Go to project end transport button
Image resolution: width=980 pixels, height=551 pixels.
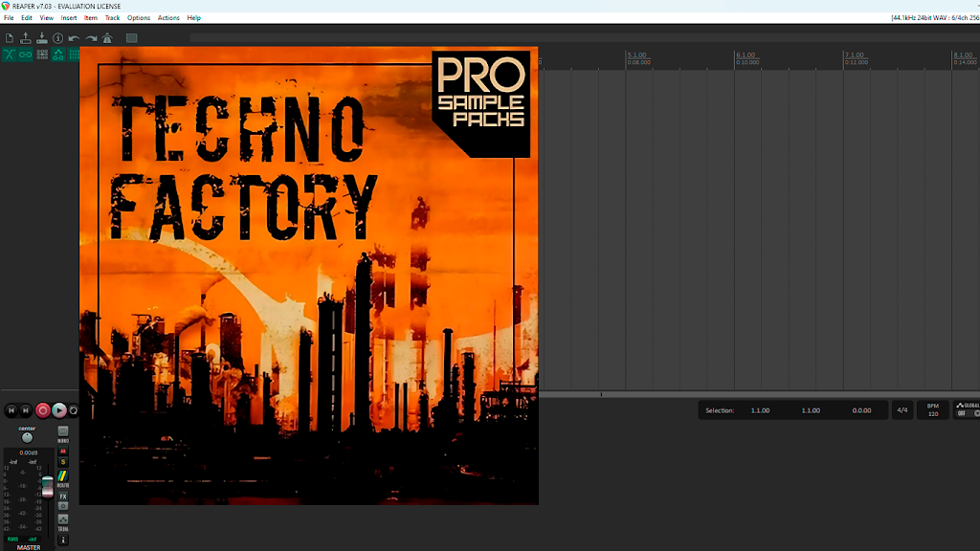tap(26, 410)
